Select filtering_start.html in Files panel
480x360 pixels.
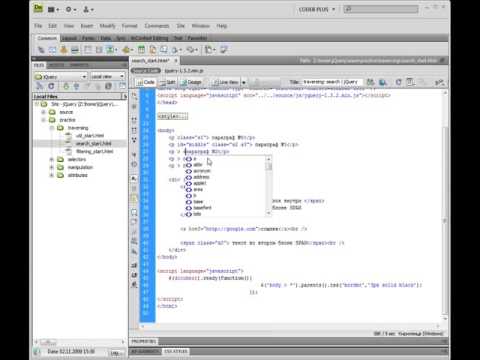pos(95,151)
